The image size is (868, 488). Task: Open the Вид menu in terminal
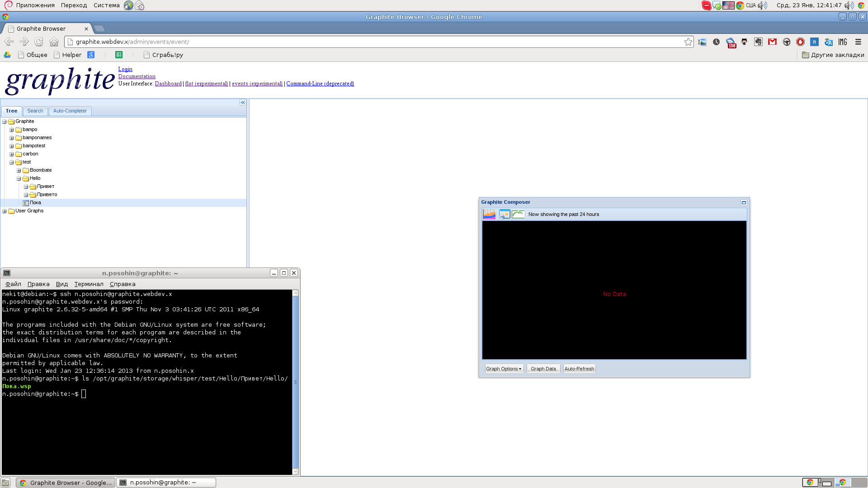coord(62,284)
